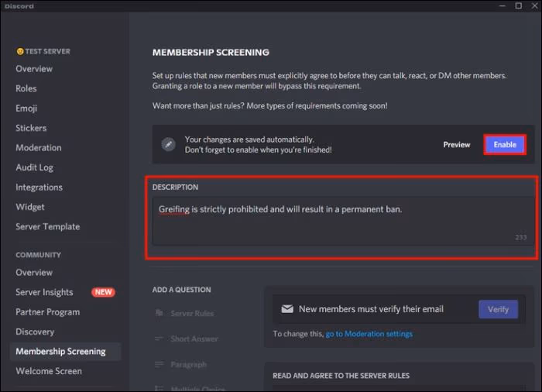542x392 pixels.
Task: Open the Audit Log page
Action: pyautogui.click(x=34, y=167)
